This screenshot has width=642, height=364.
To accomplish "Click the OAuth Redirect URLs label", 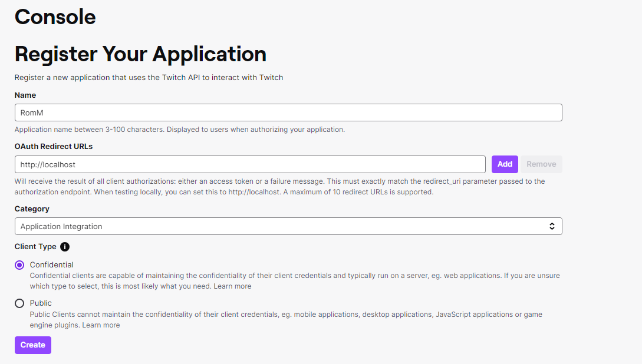I will point(54,147).
